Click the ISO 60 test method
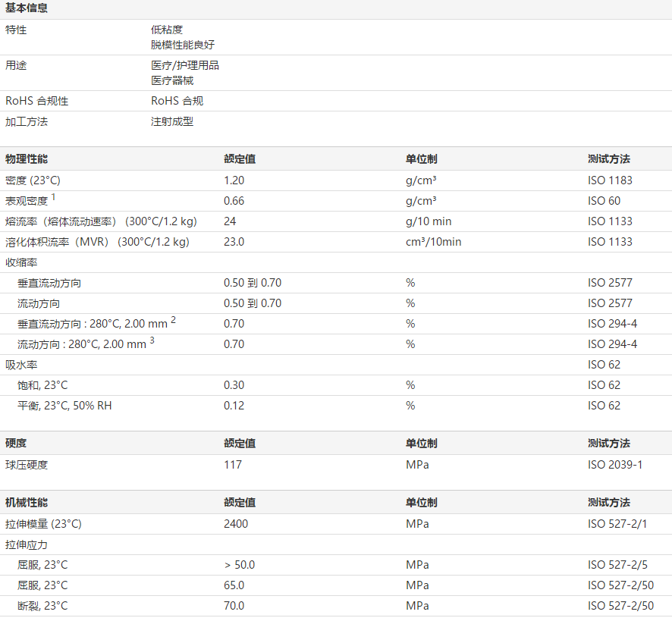The width and height of the screenshot is (672, 618). (604, 201)
